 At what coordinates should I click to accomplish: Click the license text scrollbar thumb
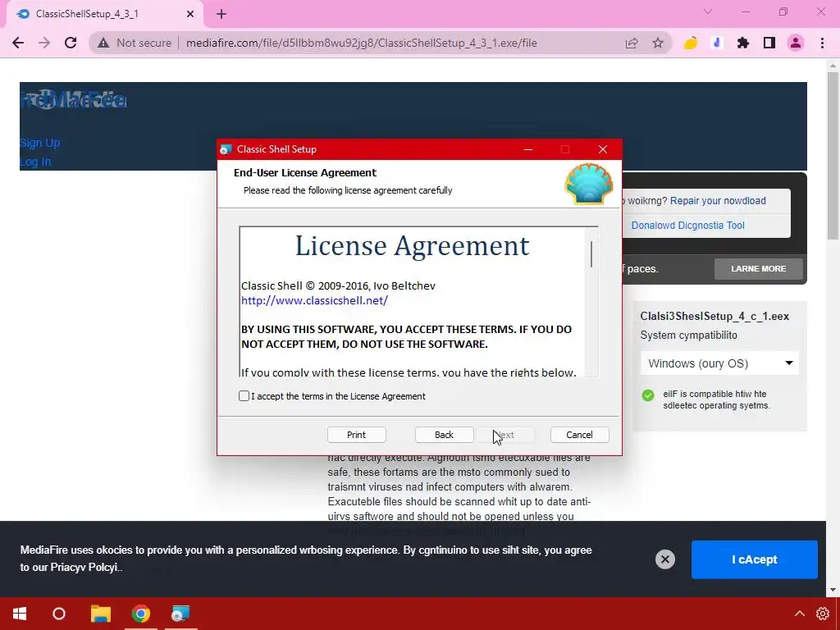591,254
